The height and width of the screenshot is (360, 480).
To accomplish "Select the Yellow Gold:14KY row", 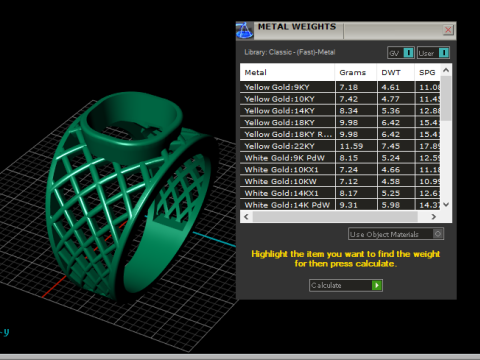I will click(x=340, y=111).
